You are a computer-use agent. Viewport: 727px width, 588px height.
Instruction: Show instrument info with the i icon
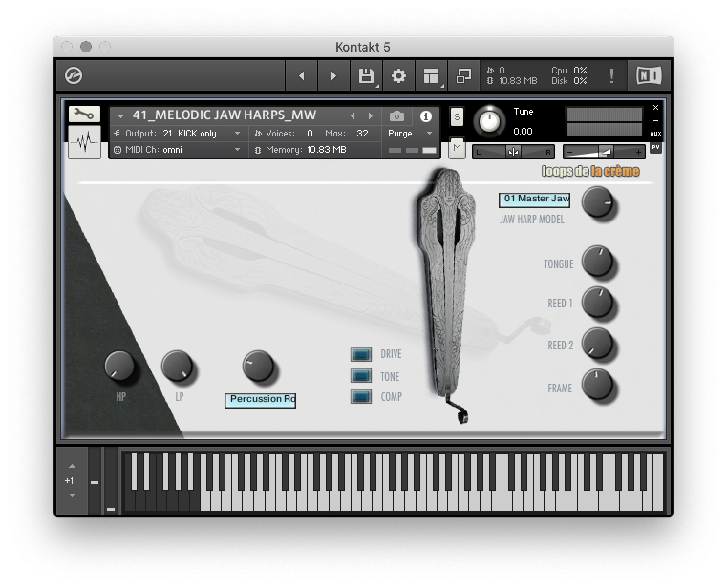[x=426, y=116]
